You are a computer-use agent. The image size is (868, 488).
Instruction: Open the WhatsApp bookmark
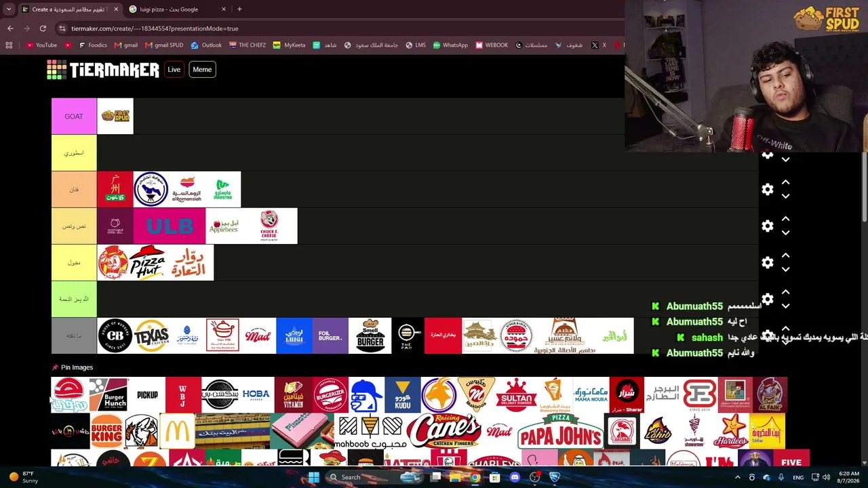[450, 45]
